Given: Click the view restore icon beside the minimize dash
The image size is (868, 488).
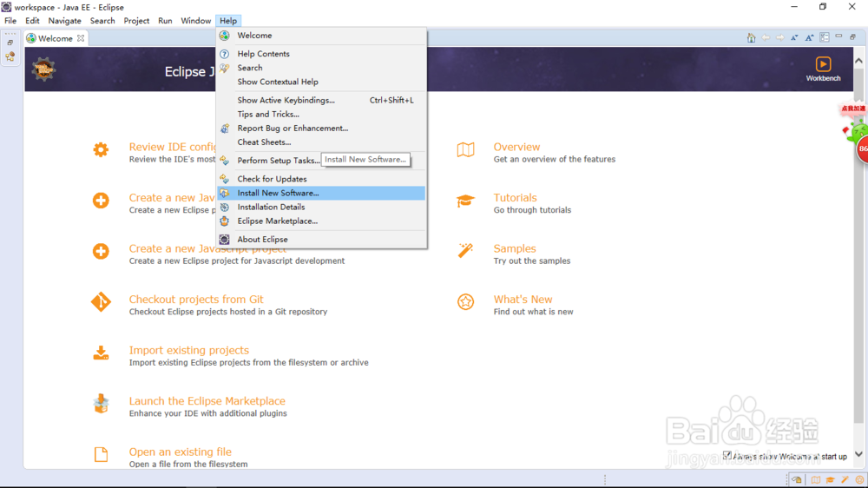Looking at the screenshot, I should tap(852, 36).
